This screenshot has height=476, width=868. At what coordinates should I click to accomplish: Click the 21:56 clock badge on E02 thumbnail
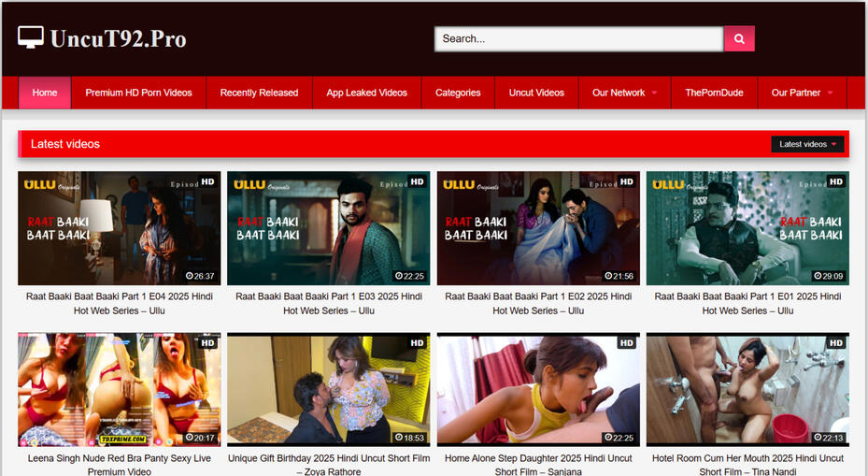coord(619,276)
